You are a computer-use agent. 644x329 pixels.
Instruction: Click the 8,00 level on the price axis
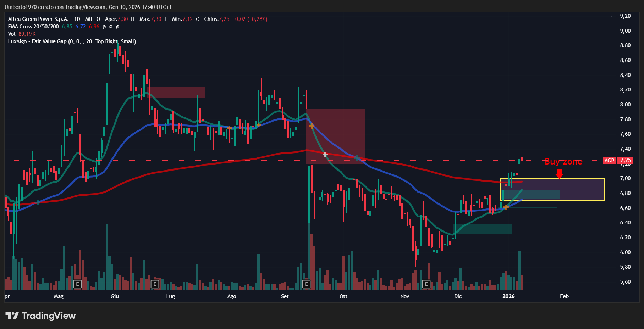tap(625, 105)
